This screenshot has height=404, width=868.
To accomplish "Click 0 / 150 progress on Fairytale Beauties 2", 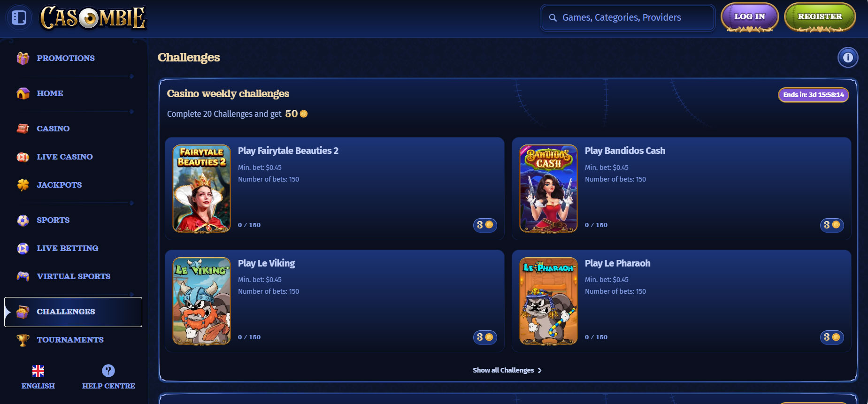I will pos(249,225).
